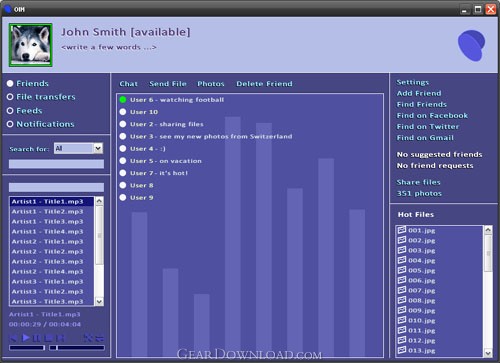Click the volume slider in the music player

coord(27,348)
